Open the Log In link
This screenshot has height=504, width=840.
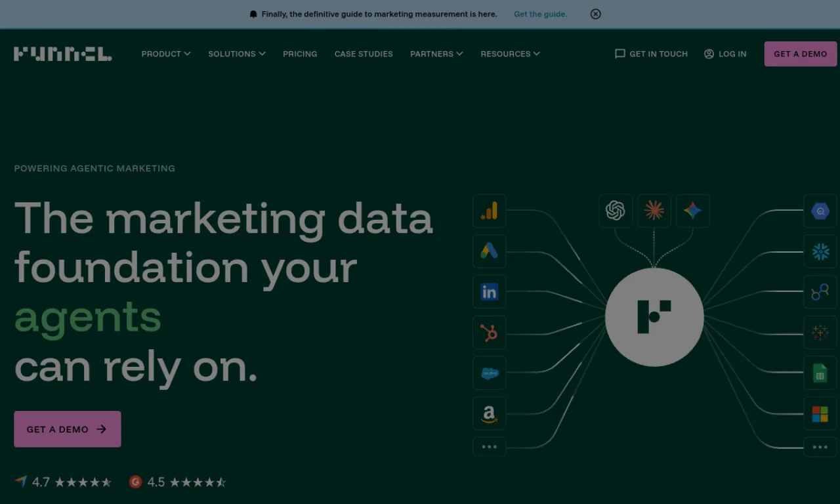click(x=725, y=54)
